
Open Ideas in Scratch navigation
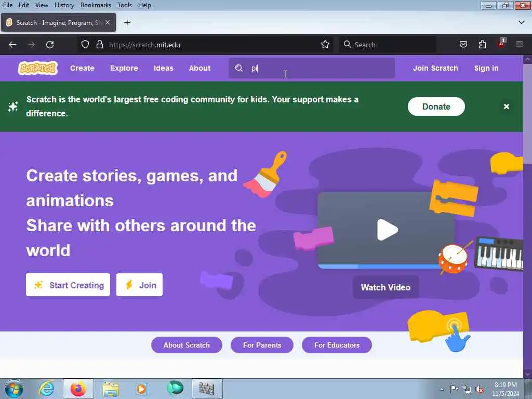point(164,68)
